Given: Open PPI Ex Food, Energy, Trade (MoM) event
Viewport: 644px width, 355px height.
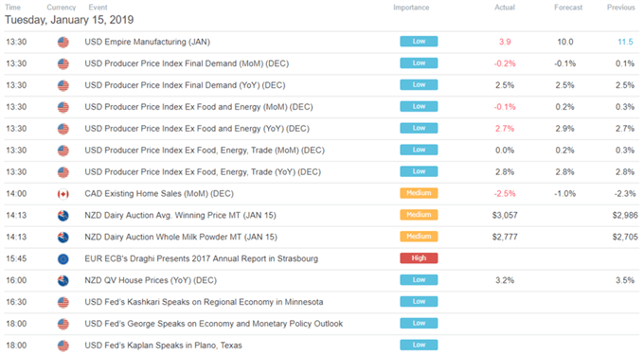Looking at the screenshot, I should click(205, 151).
